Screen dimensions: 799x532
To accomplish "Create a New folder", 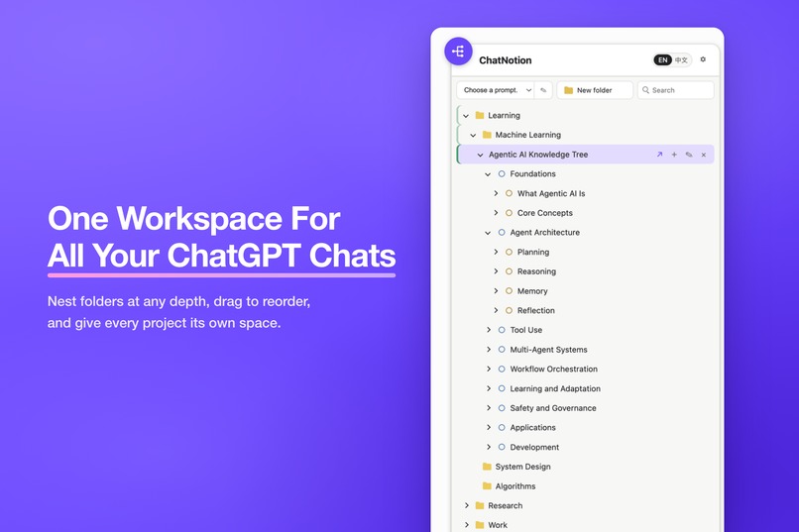I will (x=595, y=90).
